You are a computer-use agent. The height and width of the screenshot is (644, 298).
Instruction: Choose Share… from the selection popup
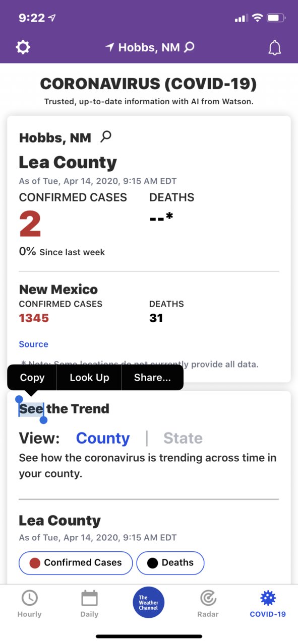[152, 378]
